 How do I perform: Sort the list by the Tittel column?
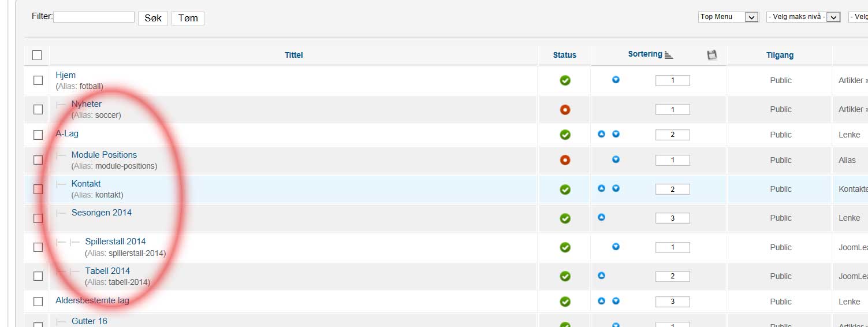click(293, 55)
